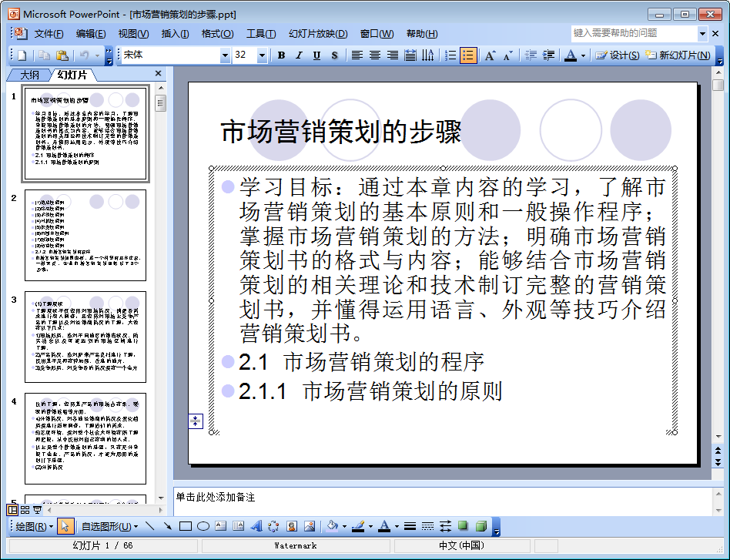Image resolution: width=730 pixels, height=560 pixels.
Task: Select the Oval drawing tool
Action: [x=203, y=526]
